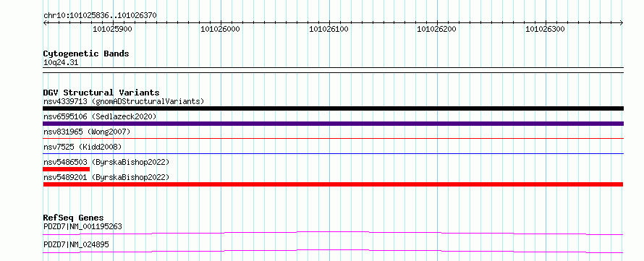Screen dimensions: 644x261
Task: Click the magenta PDZD7|NM_001195263 transcript line
Action: (x=333, y=233)
